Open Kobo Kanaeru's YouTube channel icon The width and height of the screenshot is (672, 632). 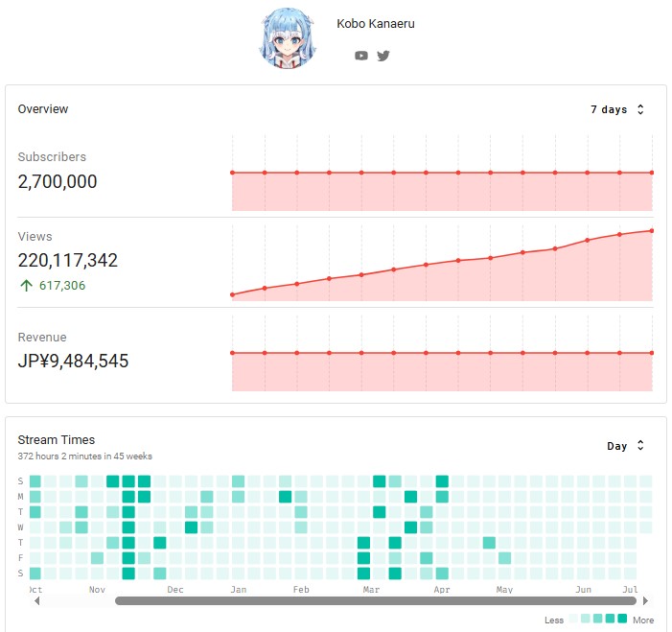coord(360,56)
